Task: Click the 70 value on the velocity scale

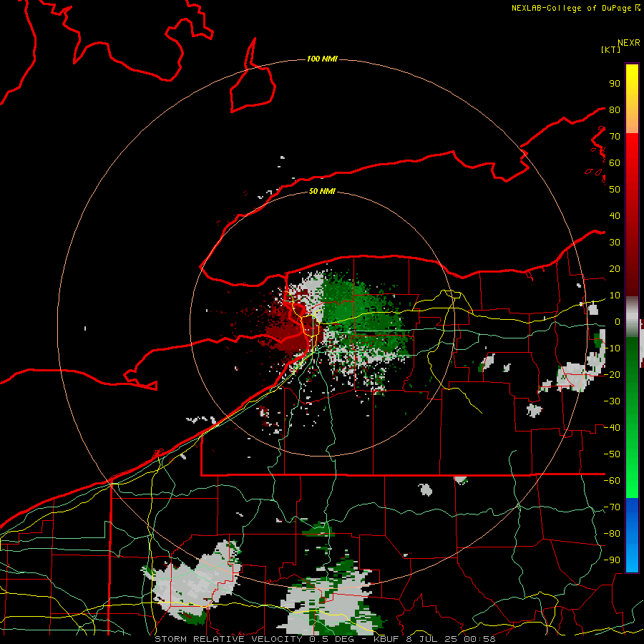Action: point(615,137)
